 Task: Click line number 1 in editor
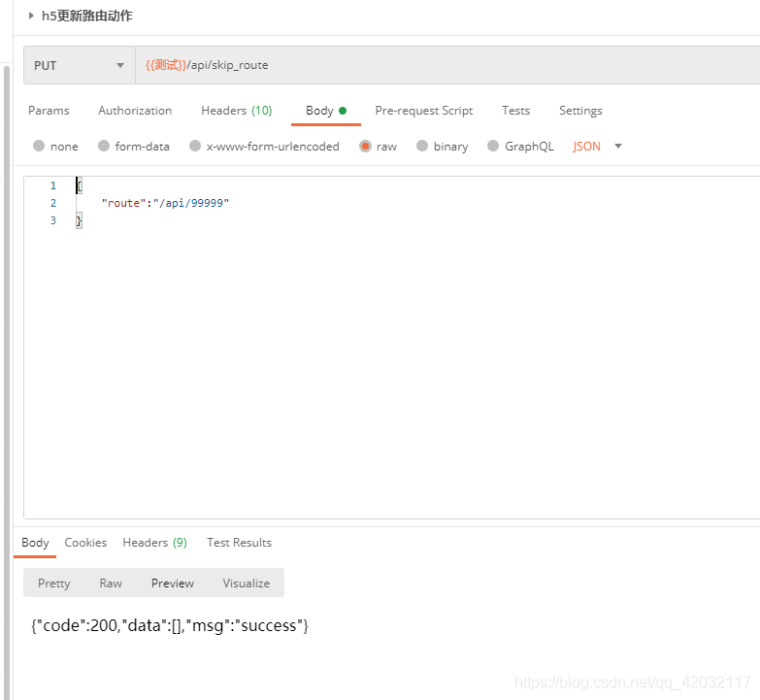[x=53, y=185]
